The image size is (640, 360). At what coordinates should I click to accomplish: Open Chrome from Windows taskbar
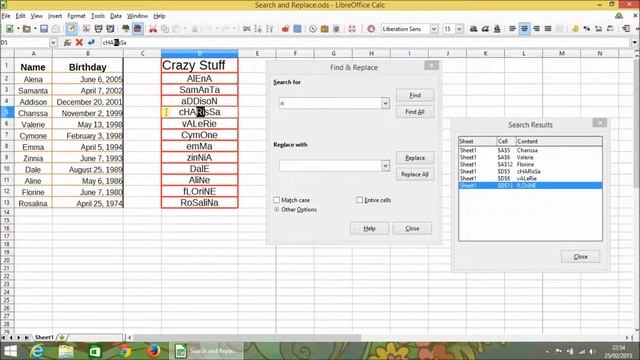click(124, 351)
